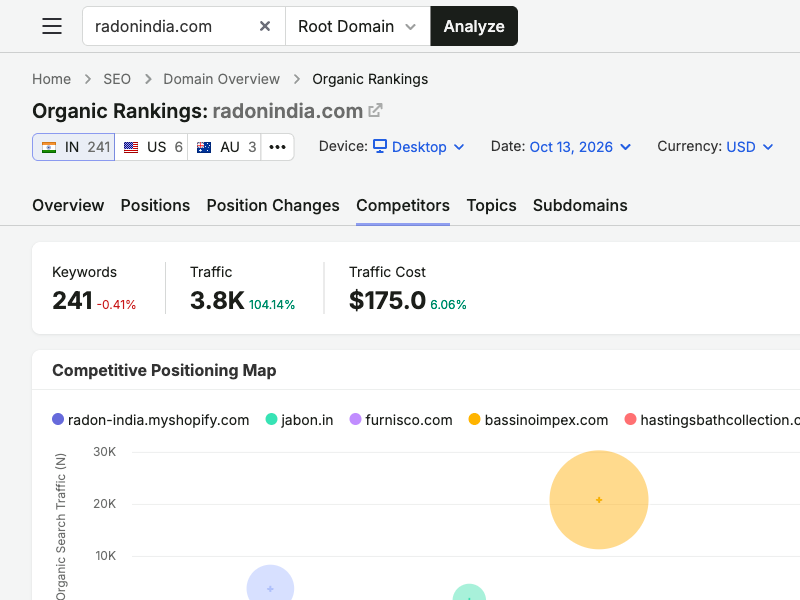
Task: Click the Competitive Positioning Map heading
Action: click(x=164, y=370)
